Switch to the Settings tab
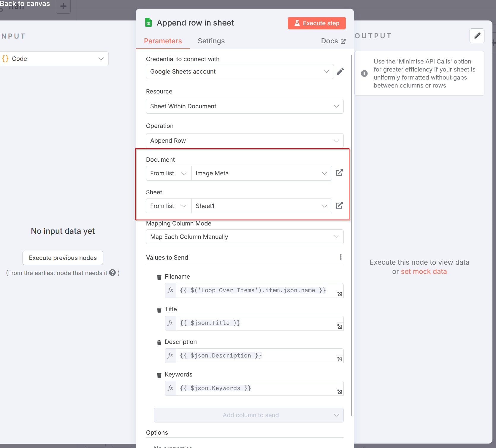496x448 pixels. (211, 41)
